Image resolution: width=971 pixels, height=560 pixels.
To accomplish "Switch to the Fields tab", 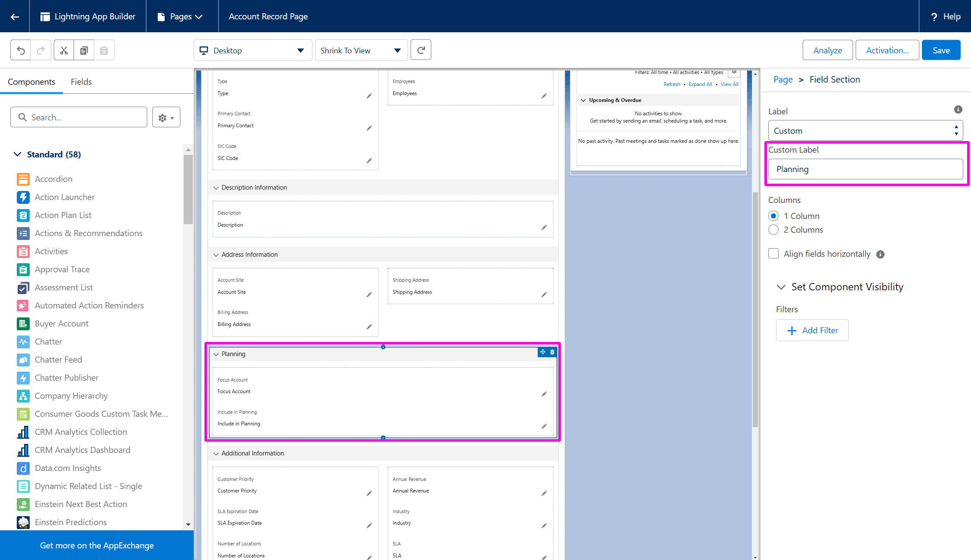I will click(81, 82).
